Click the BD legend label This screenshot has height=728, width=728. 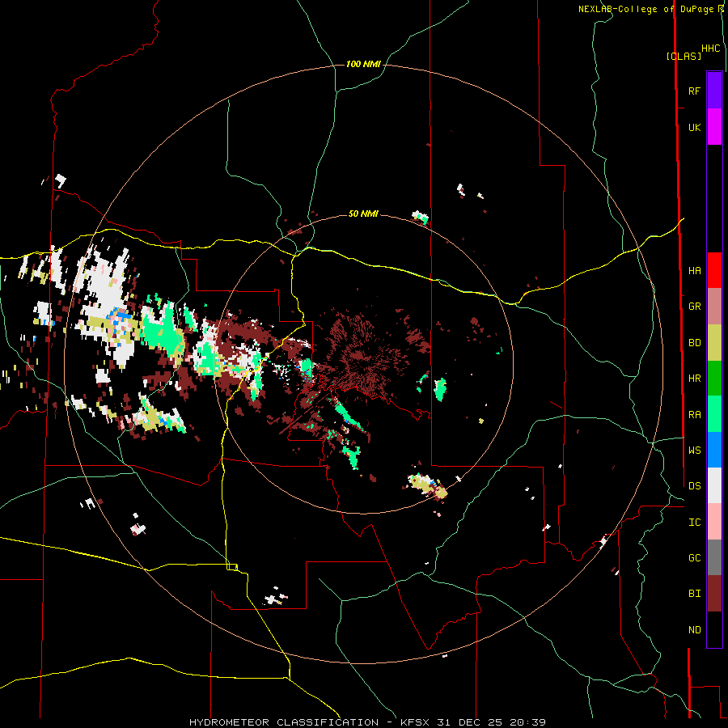(694, 343)
